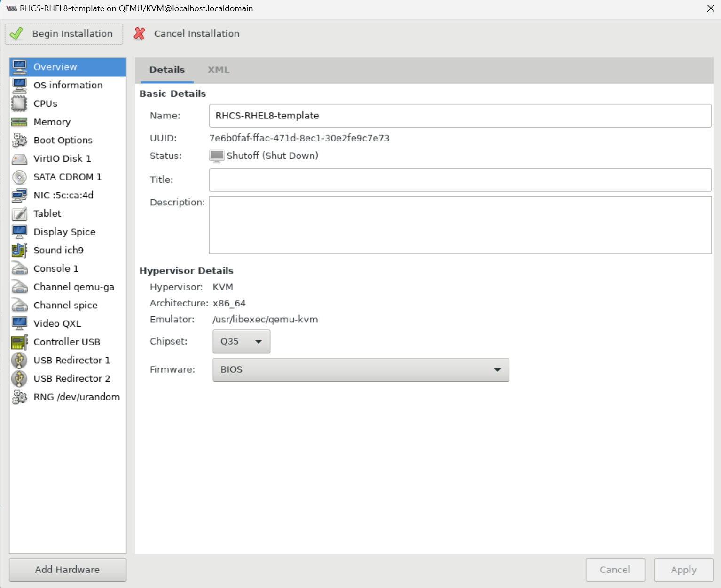Select the RNG /dev/urandom row label
The image size is (721, 588).
pyautogui.click(x=77, y=397)
